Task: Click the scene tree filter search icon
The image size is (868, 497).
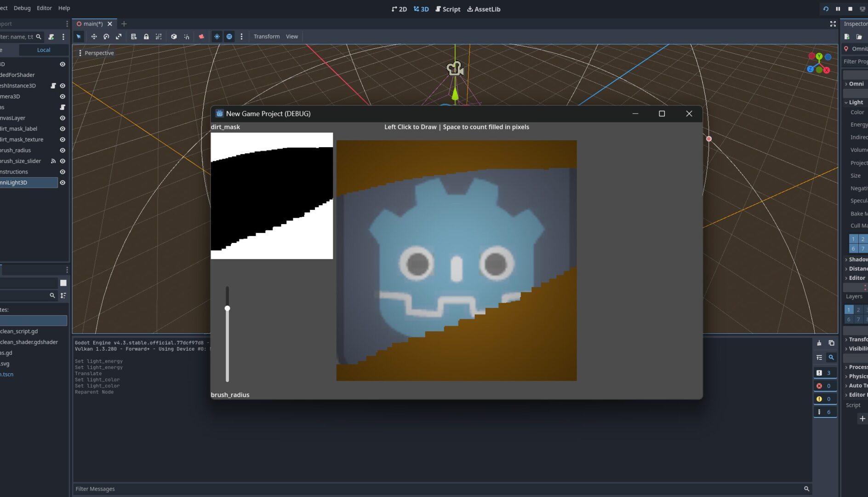Action: click(39, 37)
